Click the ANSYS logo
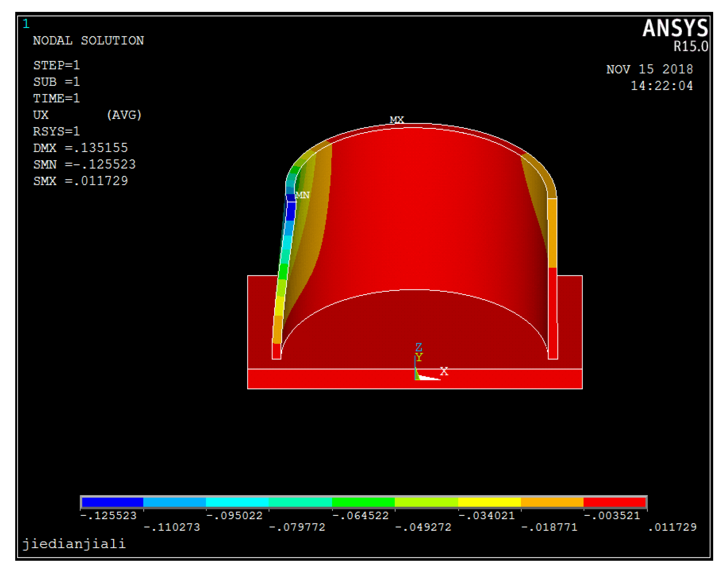 [675, 28]
